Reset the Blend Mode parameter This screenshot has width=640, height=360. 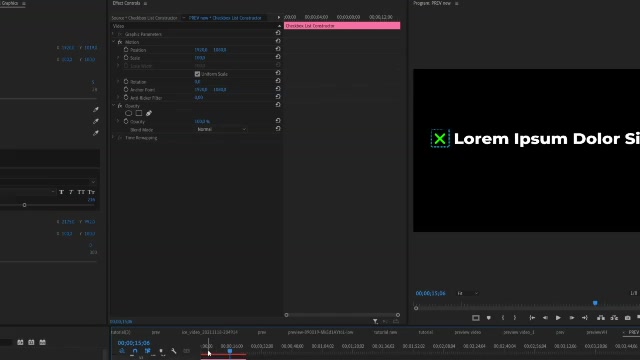(x=278, y=129)
